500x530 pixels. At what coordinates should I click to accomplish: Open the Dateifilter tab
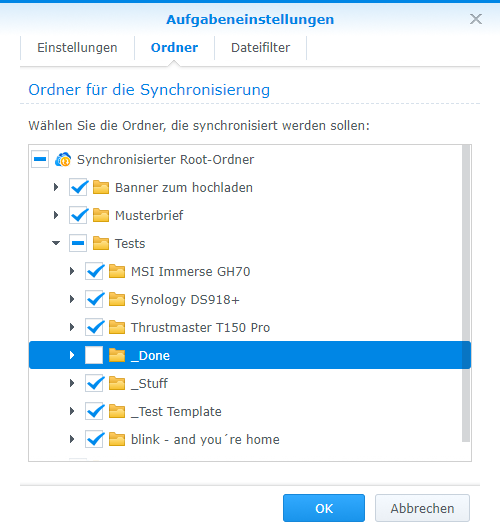coord(261,48)
